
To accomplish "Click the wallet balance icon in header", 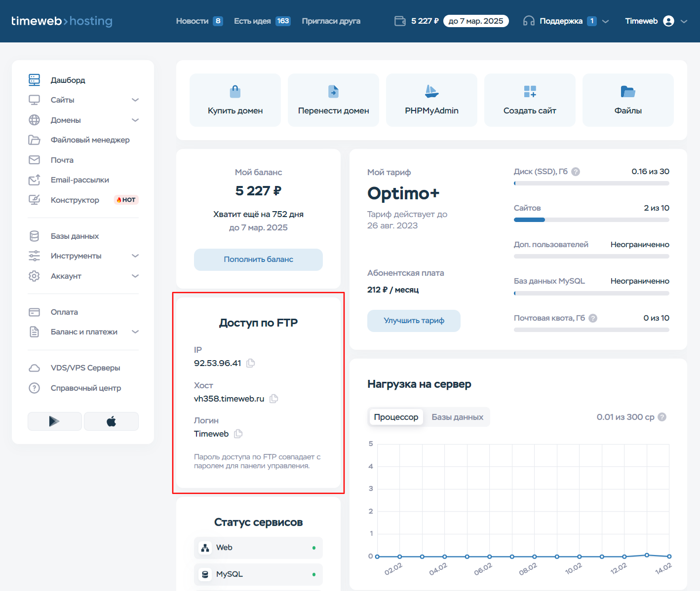I will click(x=400, y=21).
